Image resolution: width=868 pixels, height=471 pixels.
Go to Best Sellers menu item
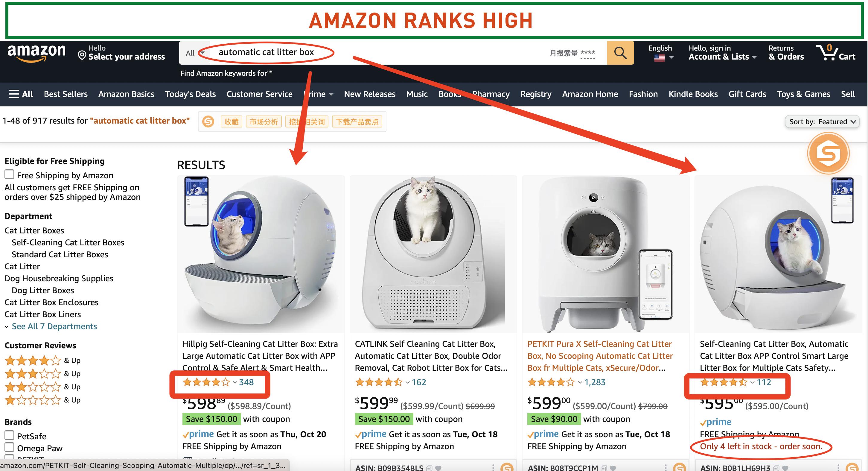(66, 94)
